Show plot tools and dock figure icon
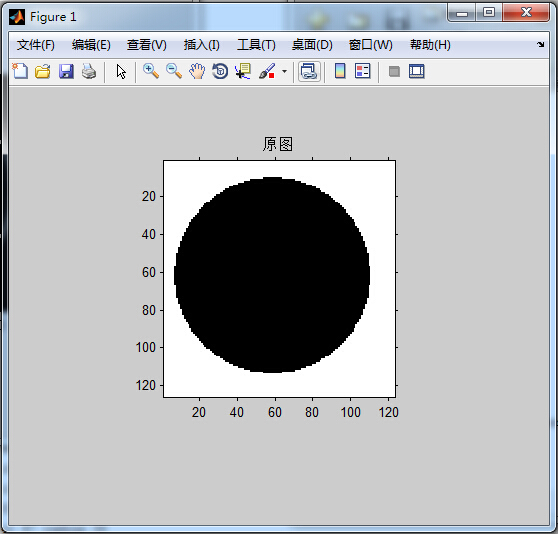The image size is (558, 534). 417,71
